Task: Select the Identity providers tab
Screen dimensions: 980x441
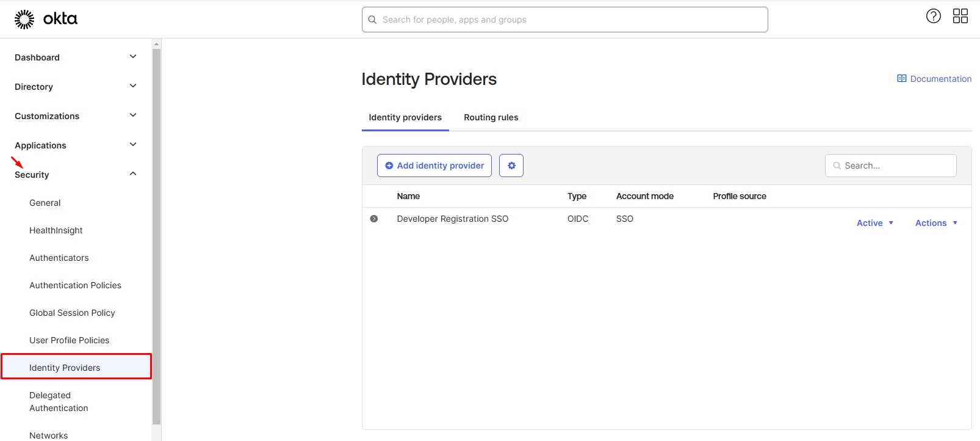Action: [x=405, y=117]
